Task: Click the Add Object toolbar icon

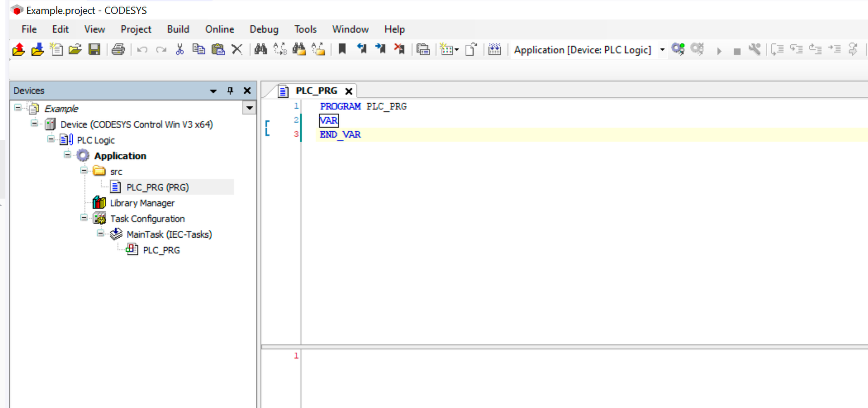Action: point(446,50)
